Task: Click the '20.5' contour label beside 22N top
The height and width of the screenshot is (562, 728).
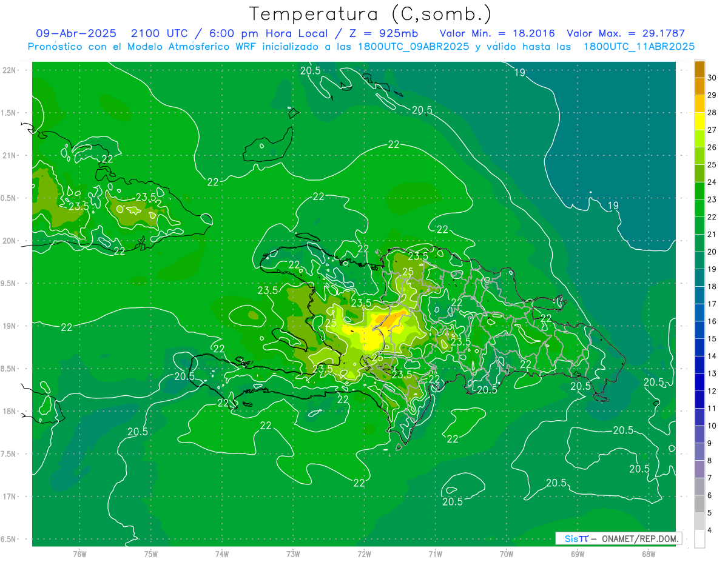Action: (310, 70)
